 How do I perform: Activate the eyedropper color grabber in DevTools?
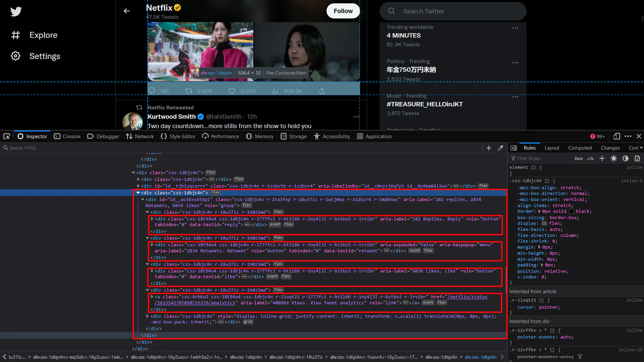[501, 148]
